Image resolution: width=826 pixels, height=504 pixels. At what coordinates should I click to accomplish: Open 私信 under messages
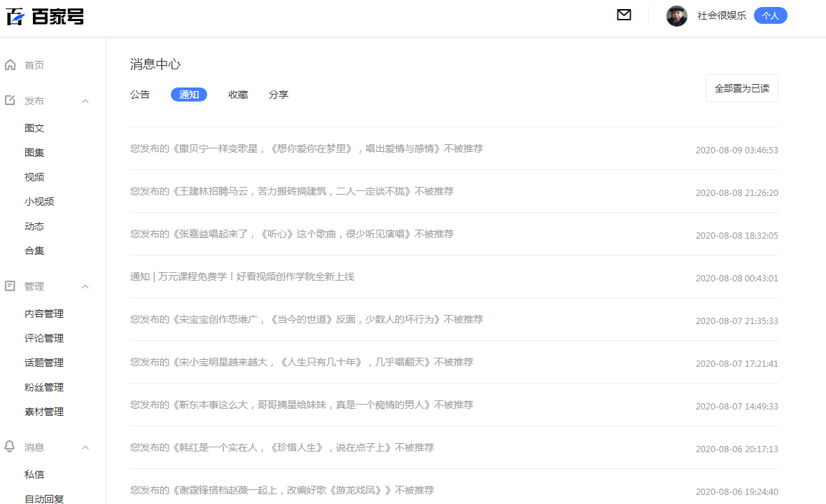tap(34, 475)
